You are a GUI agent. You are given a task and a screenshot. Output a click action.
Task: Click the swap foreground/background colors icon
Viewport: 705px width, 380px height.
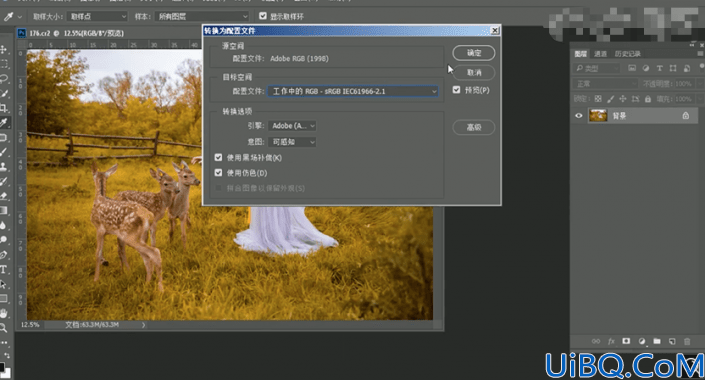click(x=8, y=355)
